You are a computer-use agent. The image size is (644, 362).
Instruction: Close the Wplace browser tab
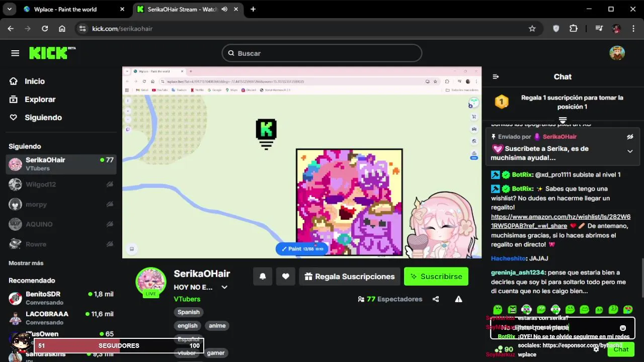point(122,9)
